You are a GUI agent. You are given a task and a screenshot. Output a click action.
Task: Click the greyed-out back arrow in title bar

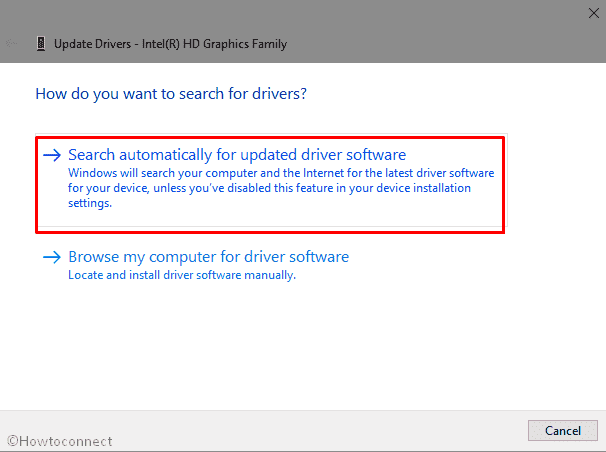click(12, 43)
